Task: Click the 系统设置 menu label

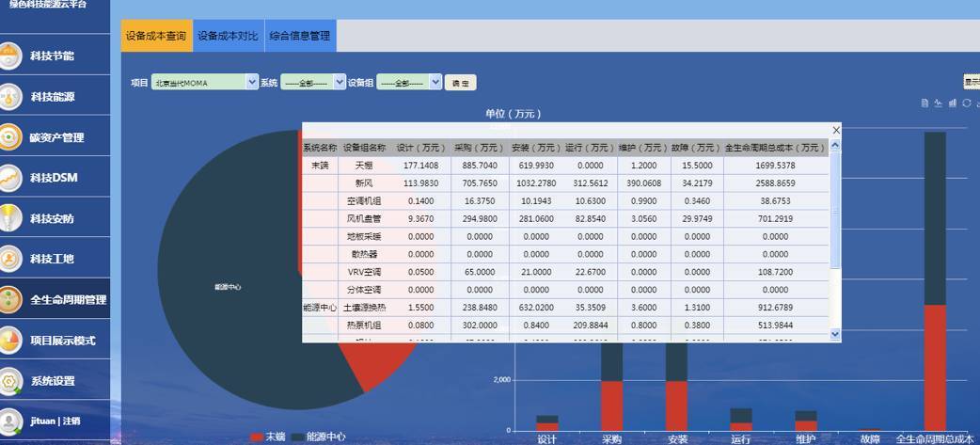Action: [x=53, y=381]
